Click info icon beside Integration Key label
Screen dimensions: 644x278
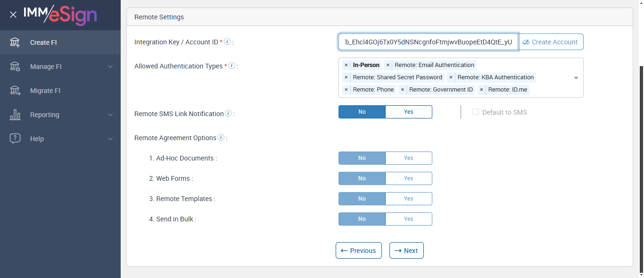[227, 42]
